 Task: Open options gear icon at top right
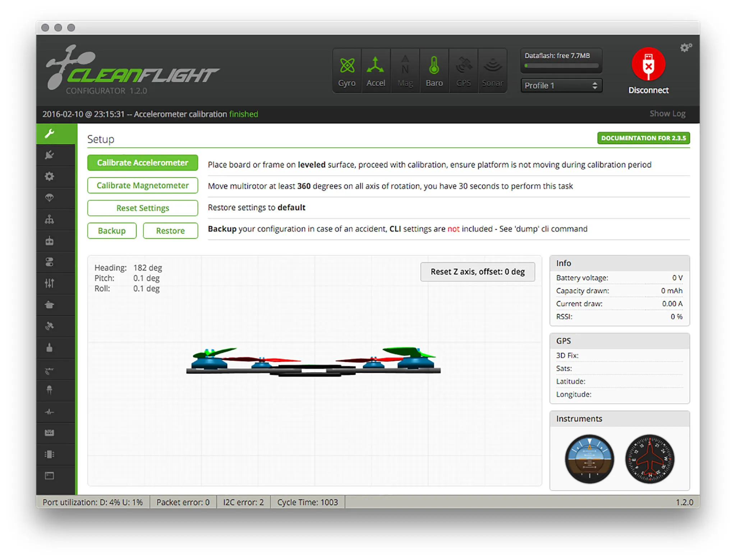[x=685, y=48]
